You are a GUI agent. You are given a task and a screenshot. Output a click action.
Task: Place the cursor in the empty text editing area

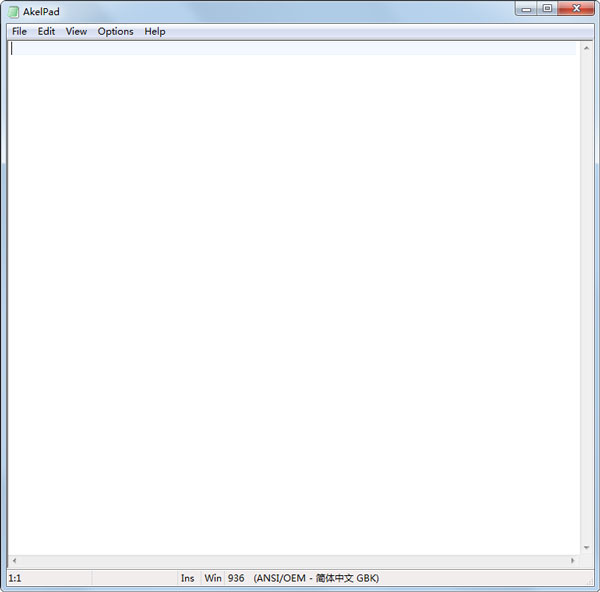point(290,300)
